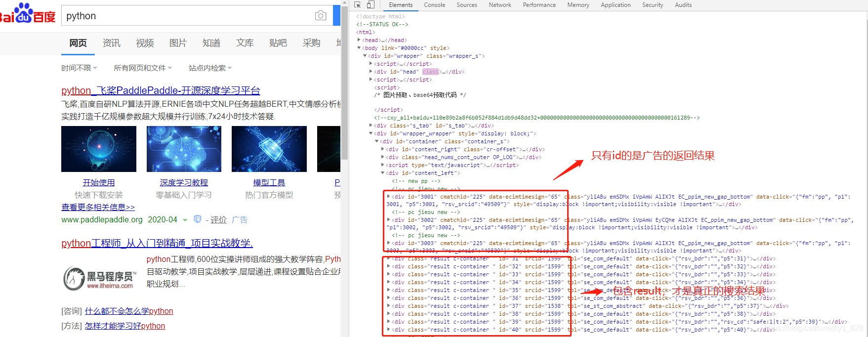Screen dimensions: 868x337
Task: Open the Sources tab
Action: [x=467, y=5]
